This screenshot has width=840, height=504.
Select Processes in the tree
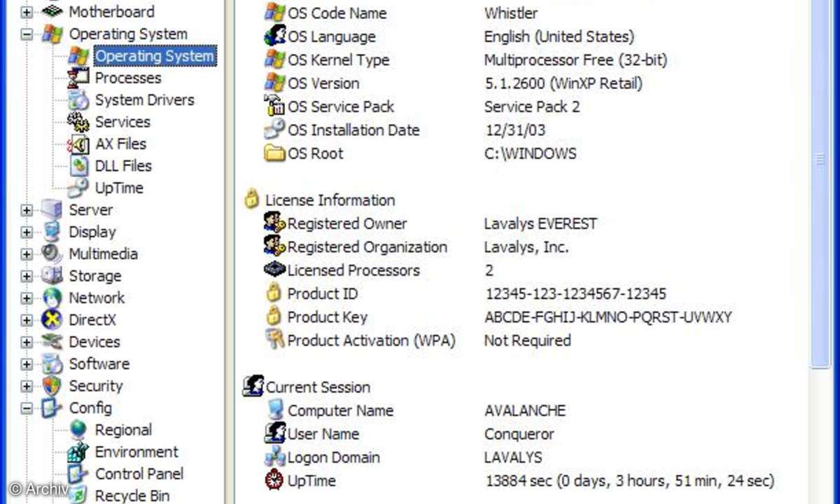(128, 78)
